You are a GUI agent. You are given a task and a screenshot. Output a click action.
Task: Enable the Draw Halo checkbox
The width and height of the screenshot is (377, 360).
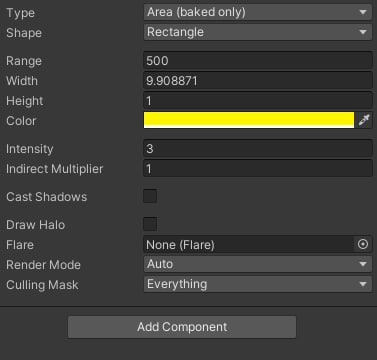(150, 224)
